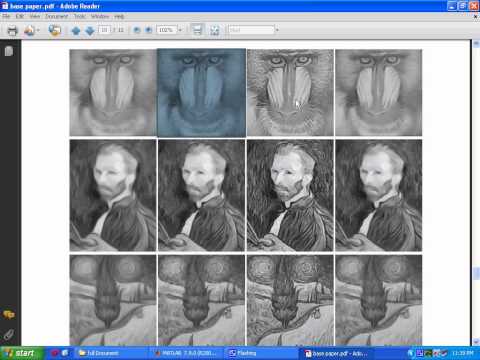
Task: Click the zoom in toolbar button
Action: 149,30
